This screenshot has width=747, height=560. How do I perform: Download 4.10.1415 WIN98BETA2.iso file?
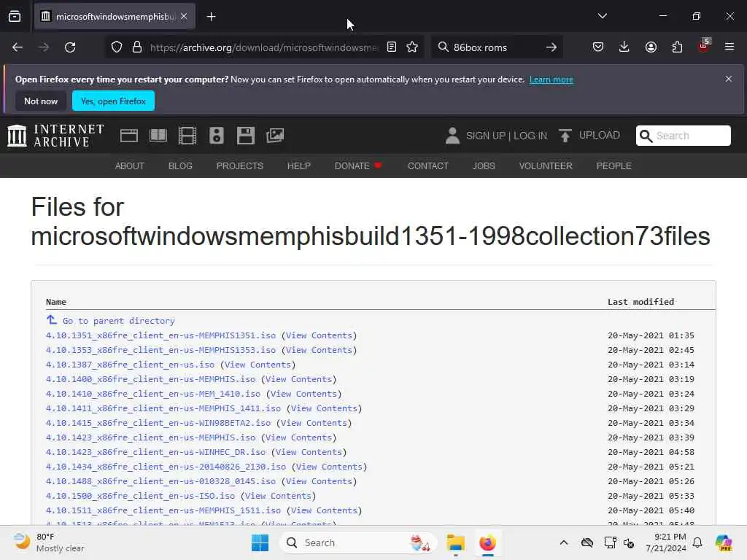[x=158, y=423]
